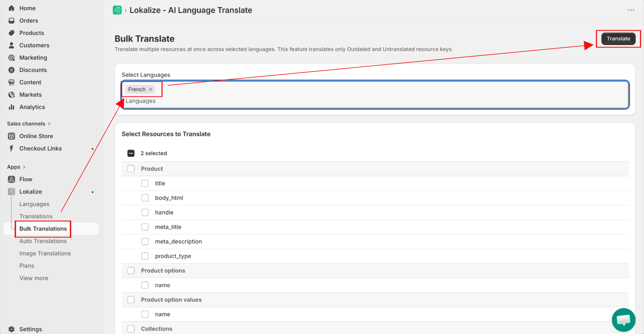
Task: Click the Products tag icon
Action: coord(11,33)
